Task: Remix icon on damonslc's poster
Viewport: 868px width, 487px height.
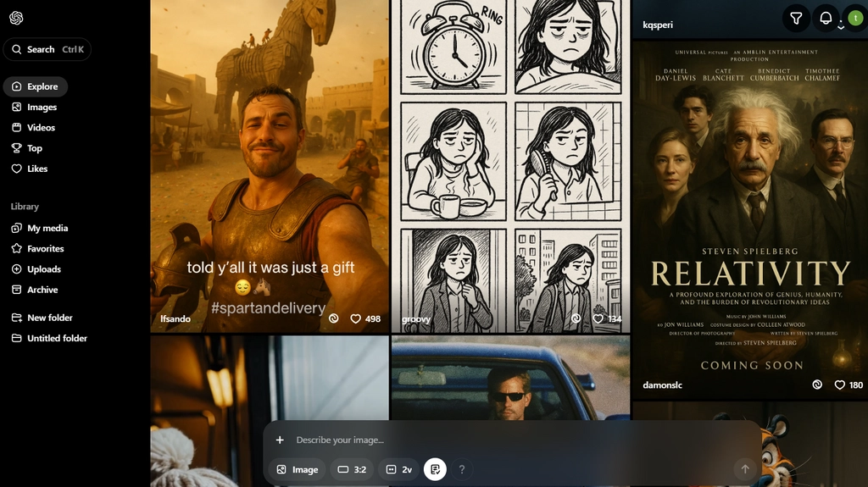Action: click(x=817, y=385)
